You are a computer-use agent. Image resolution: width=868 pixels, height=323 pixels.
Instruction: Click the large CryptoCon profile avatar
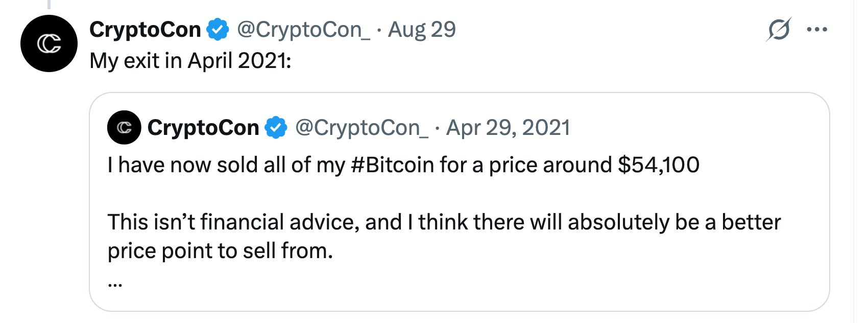49,43
